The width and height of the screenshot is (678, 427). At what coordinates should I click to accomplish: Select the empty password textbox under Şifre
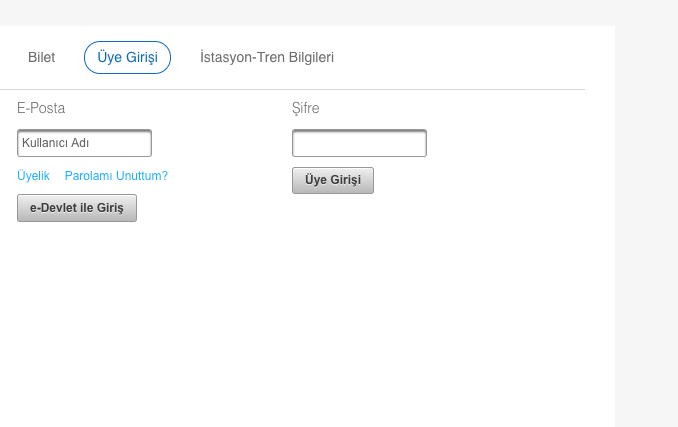(359, 143)
